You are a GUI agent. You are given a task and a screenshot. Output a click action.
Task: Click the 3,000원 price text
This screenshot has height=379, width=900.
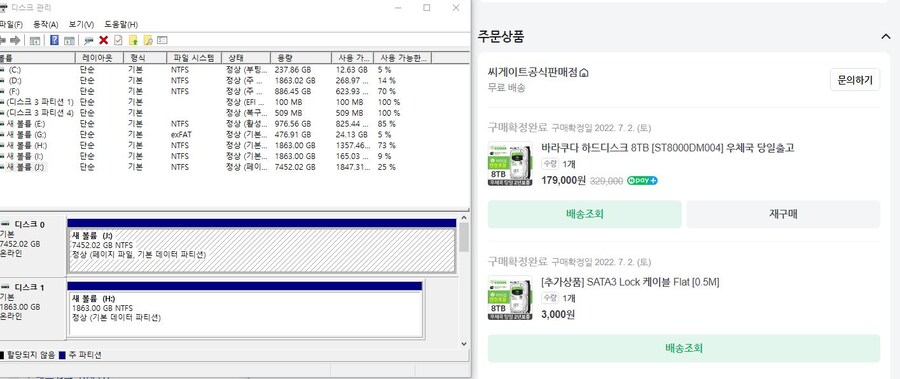pos(558,315)
